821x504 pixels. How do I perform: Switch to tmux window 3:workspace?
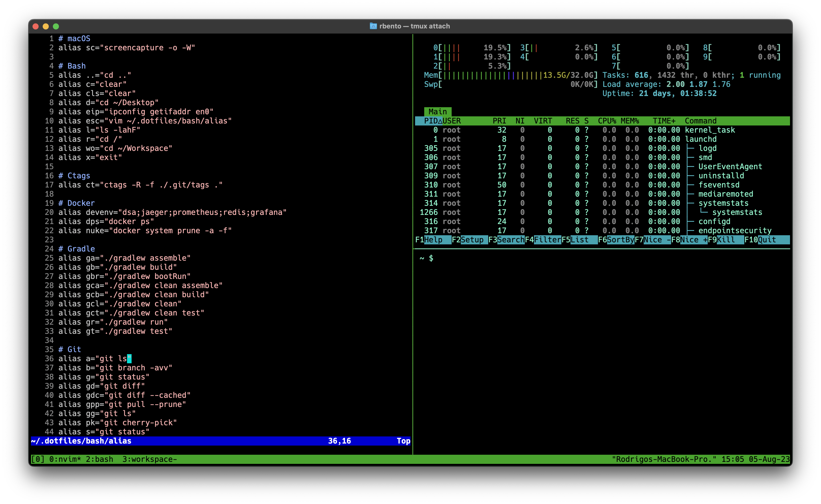(x=149, y=459)
